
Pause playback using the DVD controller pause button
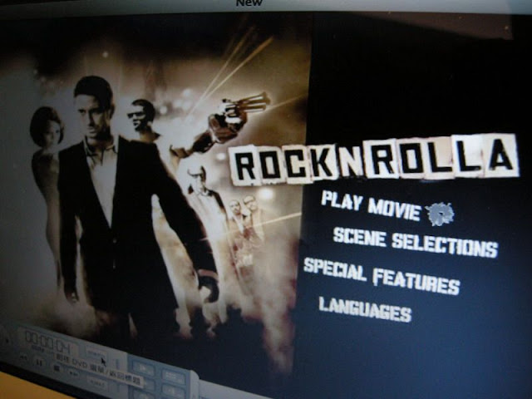point(39,362)
